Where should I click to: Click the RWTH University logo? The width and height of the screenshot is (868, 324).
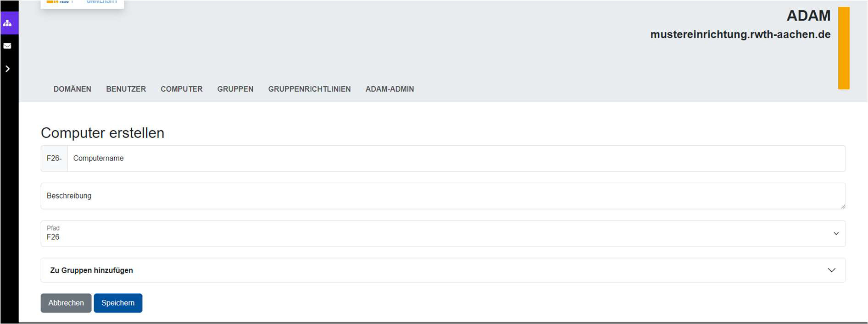click(x=82, y=3)
